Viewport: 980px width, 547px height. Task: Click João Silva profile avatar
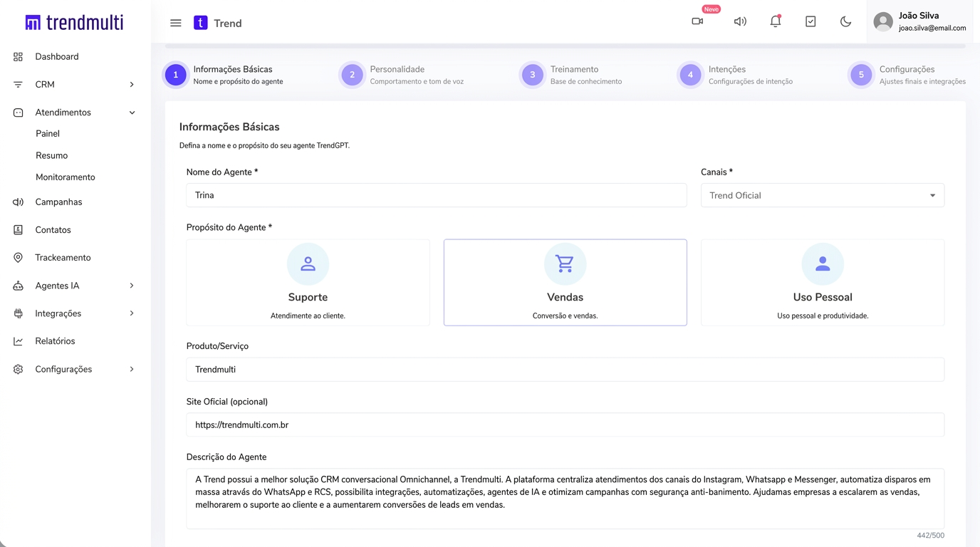coord(883,22)
